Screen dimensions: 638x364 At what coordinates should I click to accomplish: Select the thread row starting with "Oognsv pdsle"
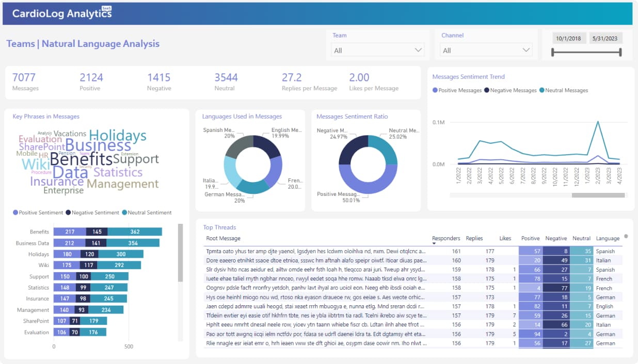click(413, 288)
